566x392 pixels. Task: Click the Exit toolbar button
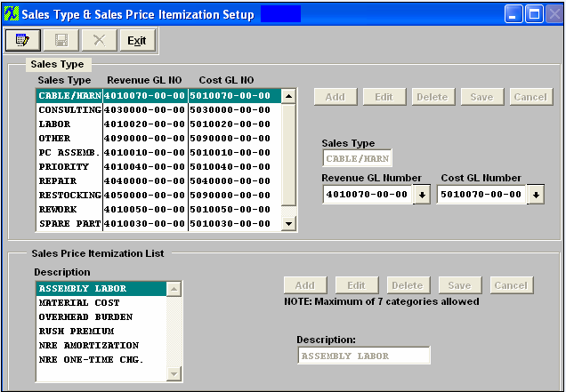[137, 40]
